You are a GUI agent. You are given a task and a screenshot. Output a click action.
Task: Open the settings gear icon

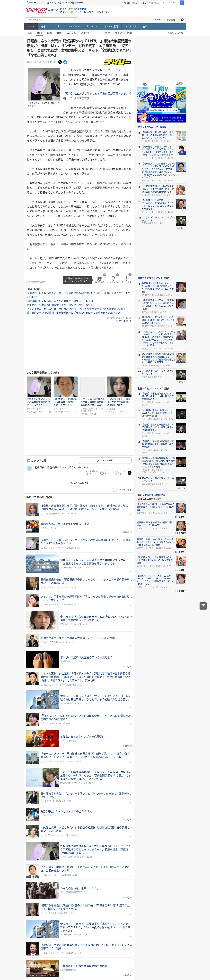pyautogui.click(x=182, y=20)
